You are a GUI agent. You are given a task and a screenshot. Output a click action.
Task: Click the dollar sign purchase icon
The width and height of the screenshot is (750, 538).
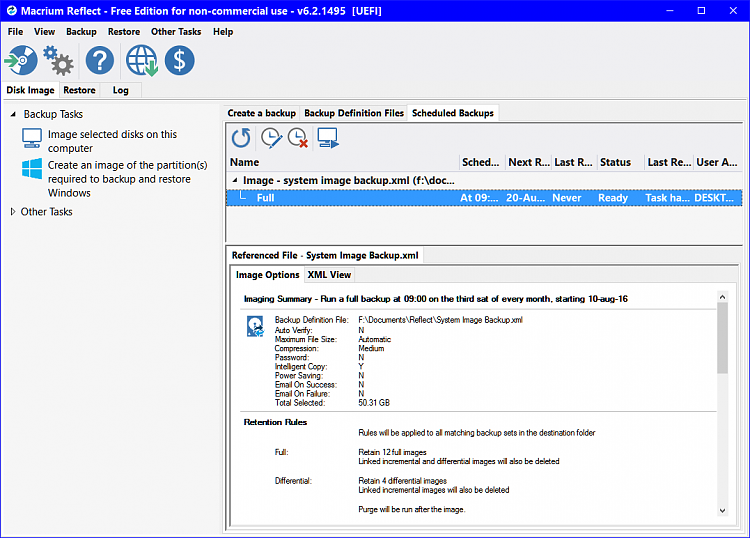(179, 60)
